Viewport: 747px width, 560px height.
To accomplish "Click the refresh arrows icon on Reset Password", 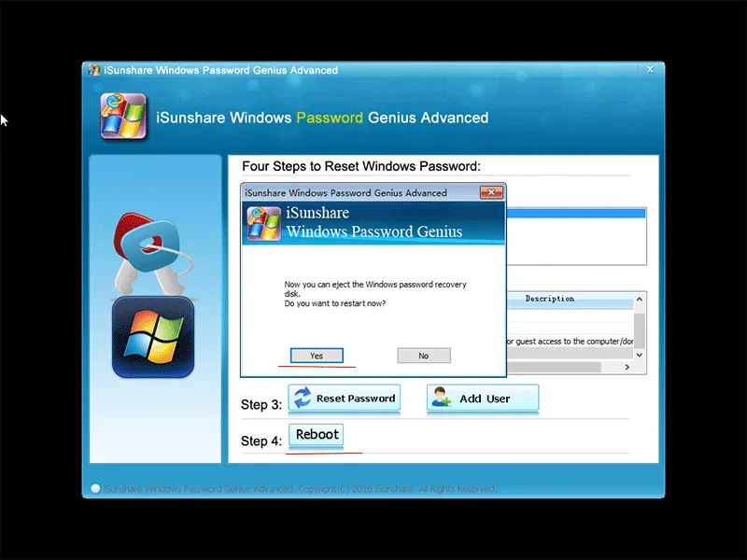I will pos(302,399).
